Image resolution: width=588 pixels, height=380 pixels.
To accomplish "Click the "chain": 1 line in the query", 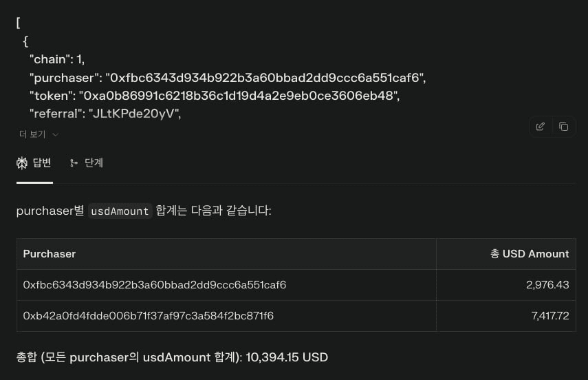I will click(x=57, y=59).
